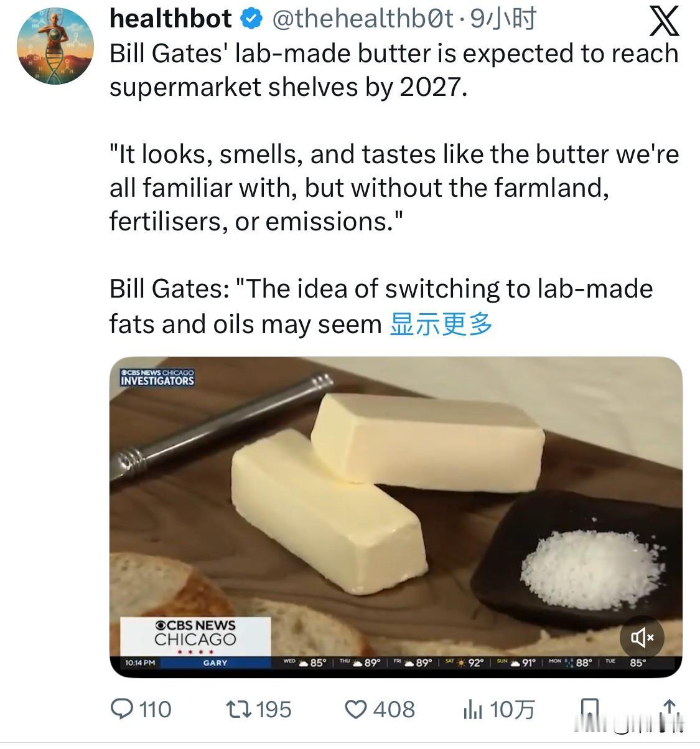
Task: Click the 195 reposts count
Action: (274, 709)
